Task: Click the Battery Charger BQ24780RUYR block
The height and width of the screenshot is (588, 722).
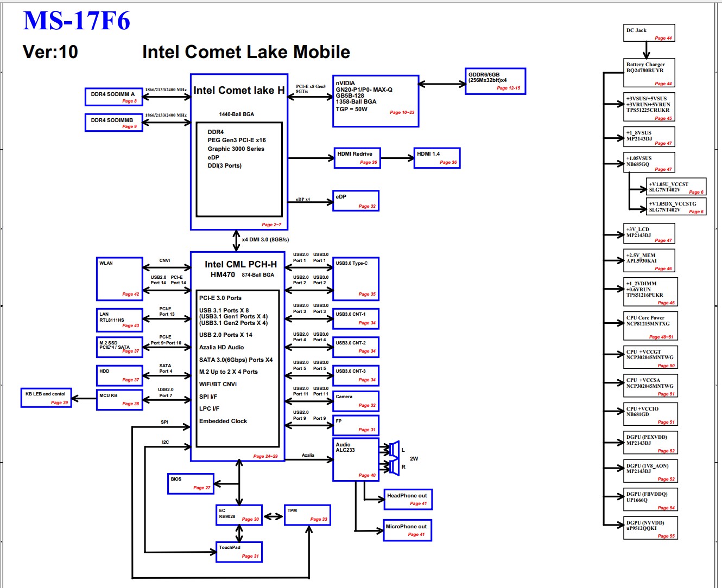Action: (649, 73)
